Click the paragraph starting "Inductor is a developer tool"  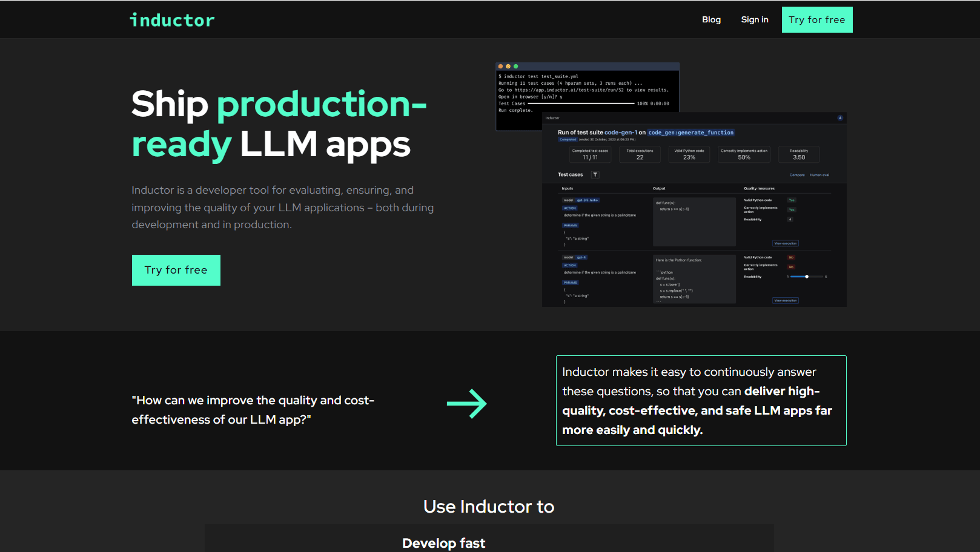[283, 208]
